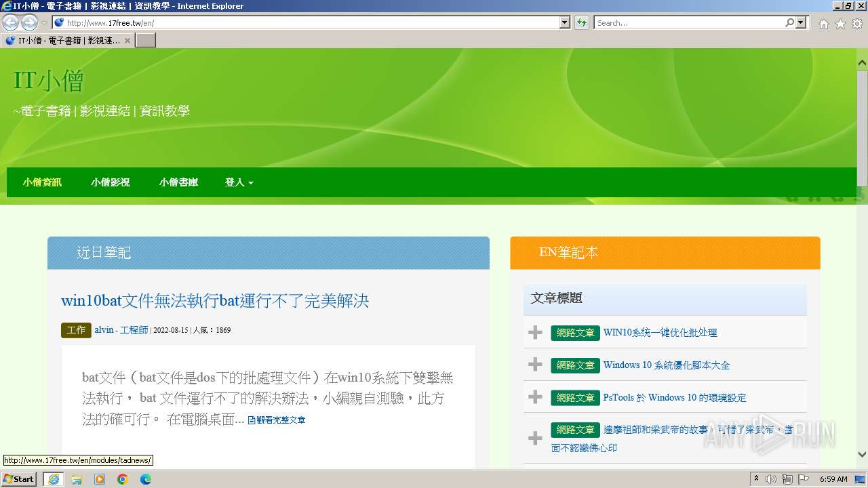Click the 人氣：1869 view count text
This screenshot has height=488, width=868.
point(212,330)
